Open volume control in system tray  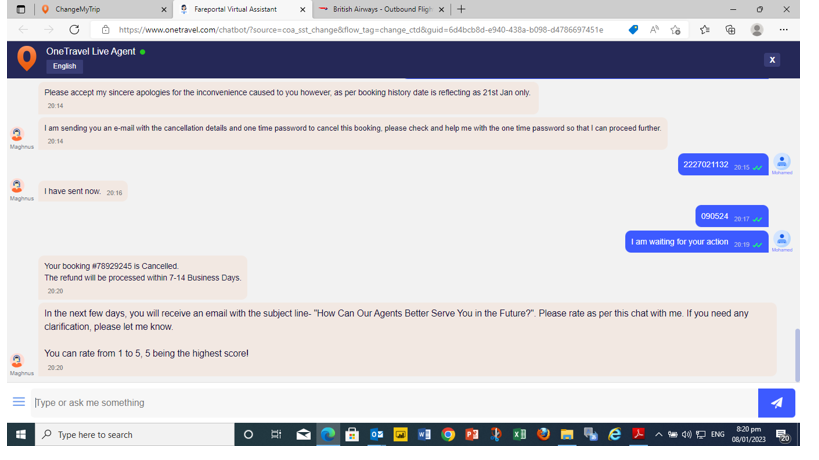pos(687,434)
